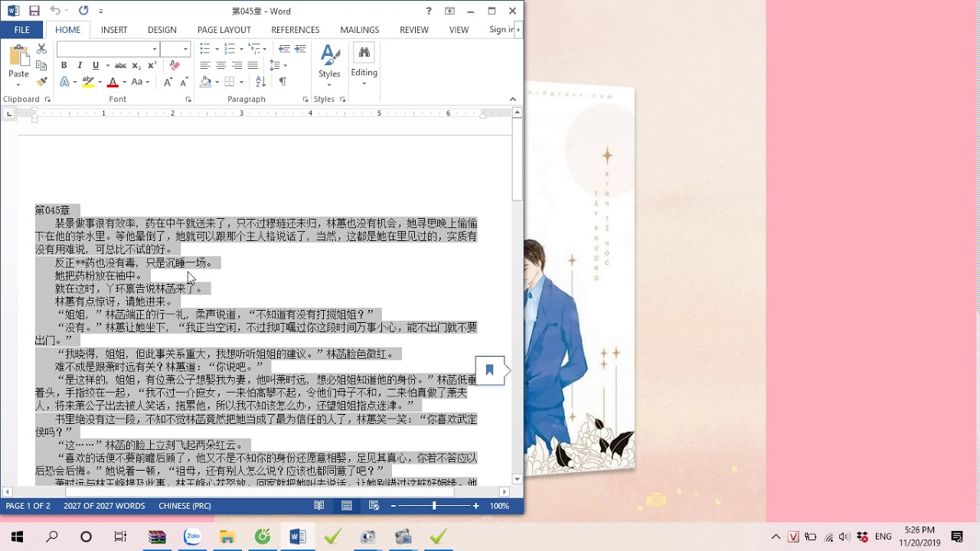
Task: Collapse the ribbon with chevron
Action: tap(513, 99)
